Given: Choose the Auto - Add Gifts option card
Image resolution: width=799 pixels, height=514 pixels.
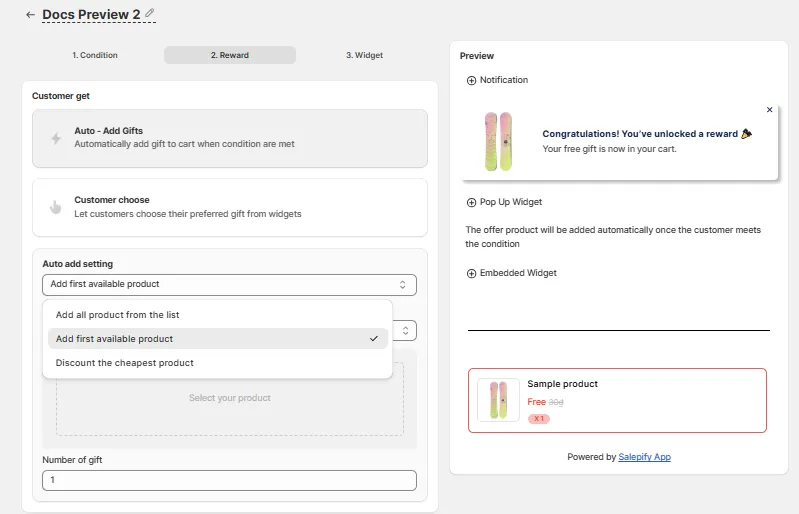Looking at the screenshot, I should click(x=230, y=139).
